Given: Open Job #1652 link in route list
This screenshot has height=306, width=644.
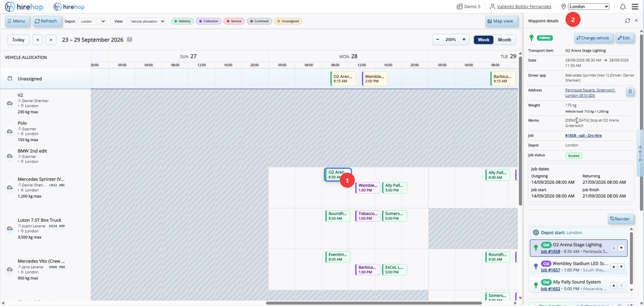Looking at the screenshot, I should click(550, 289).
